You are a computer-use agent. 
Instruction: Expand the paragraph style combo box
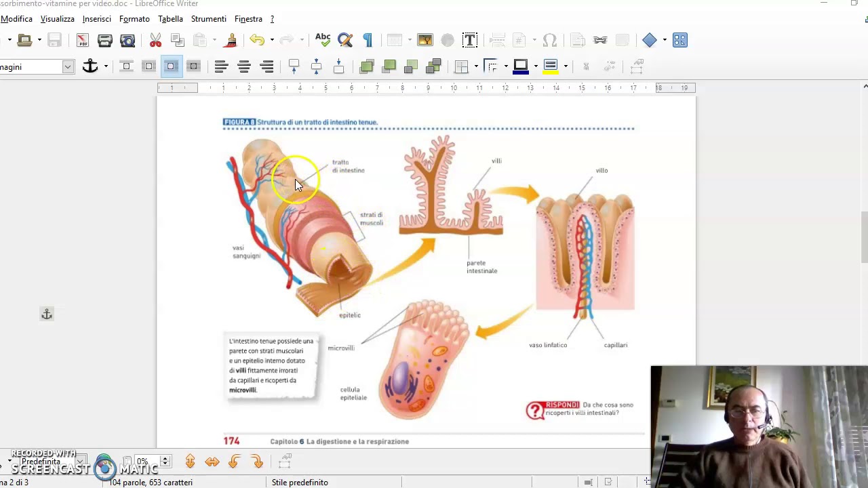(68, 66)
